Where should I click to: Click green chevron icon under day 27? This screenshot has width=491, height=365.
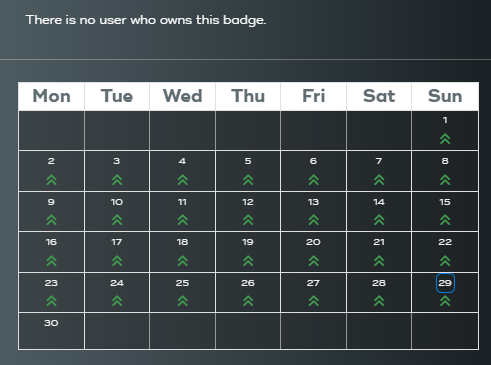point(313,301)
